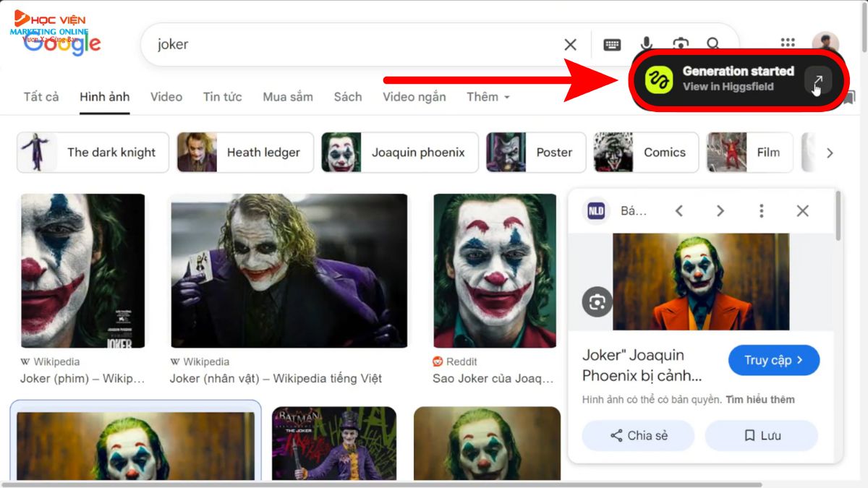The height and width of the screenshot is (488, 868).
Task: Open three-dot options in preview panel
Action: 761,211
